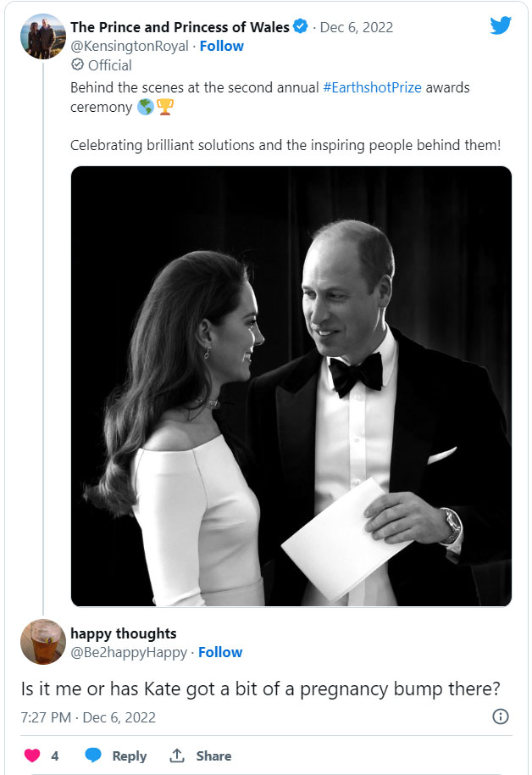Click the Official checkmark label icon
The image size is (532, 775).
pyautogui.click(x=78, y=64)
